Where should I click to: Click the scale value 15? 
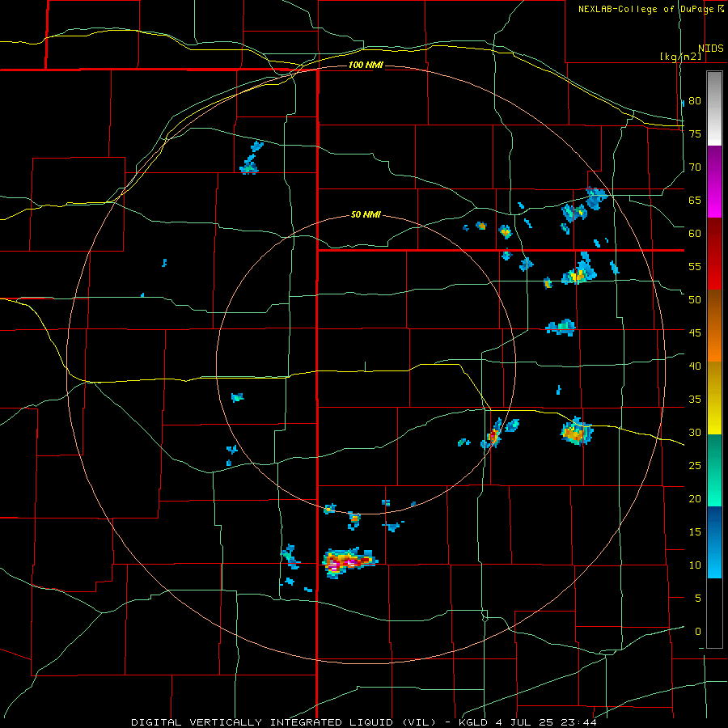click(695, 532)
